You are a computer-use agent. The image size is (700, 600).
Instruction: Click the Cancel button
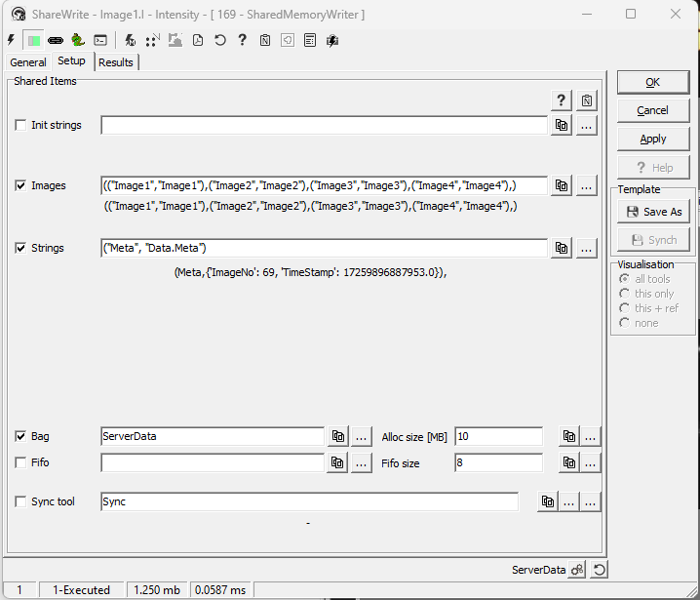(x=653, y=110)
